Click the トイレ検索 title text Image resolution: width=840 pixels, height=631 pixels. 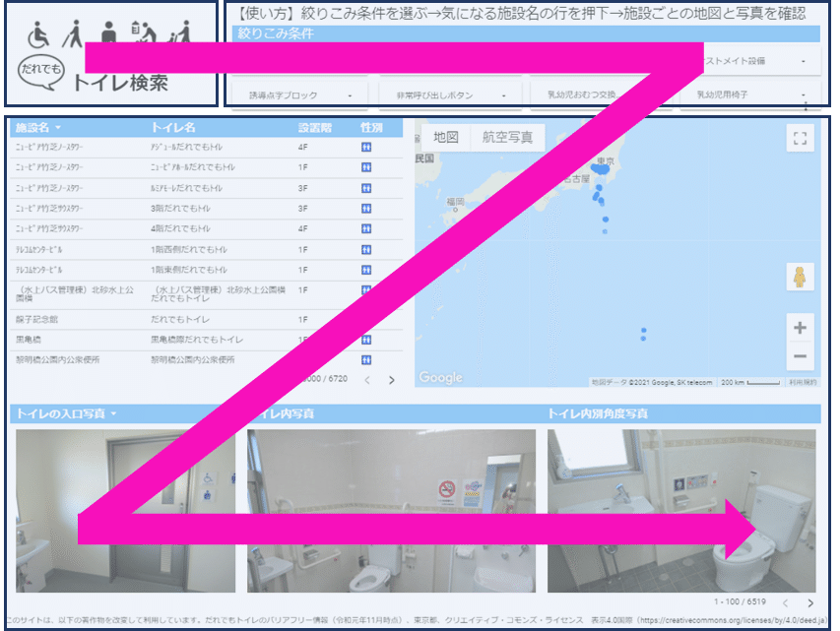coord(120,83)
